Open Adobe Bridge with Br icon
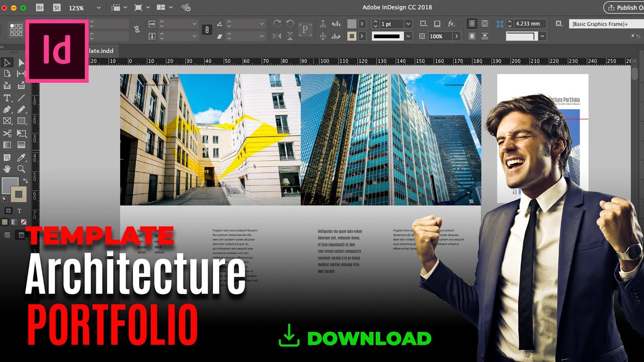The height and width of the screenshot is (362, 644). click(40, 8)
